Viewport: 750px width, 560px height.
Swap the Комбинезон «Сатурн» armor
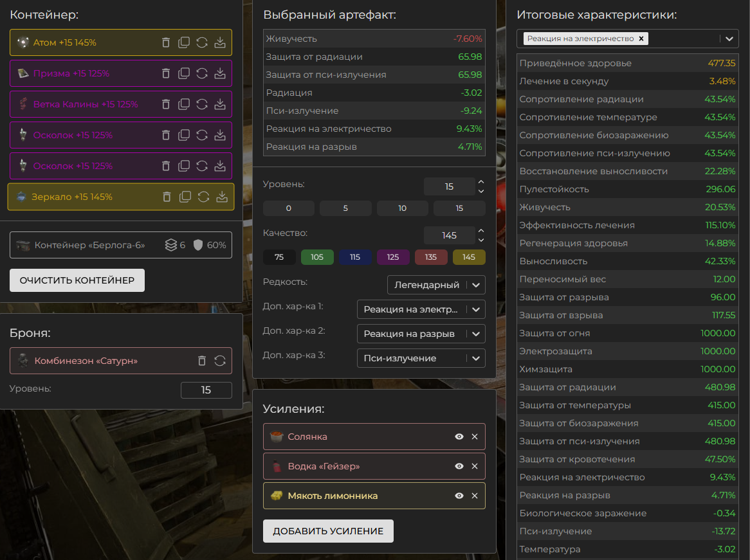220,361
